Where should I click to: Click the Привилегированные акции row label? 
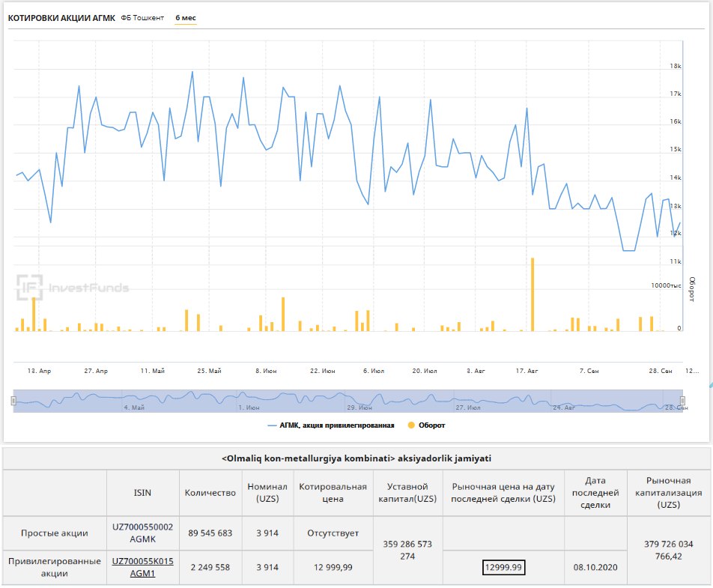(x=55, y=567)
